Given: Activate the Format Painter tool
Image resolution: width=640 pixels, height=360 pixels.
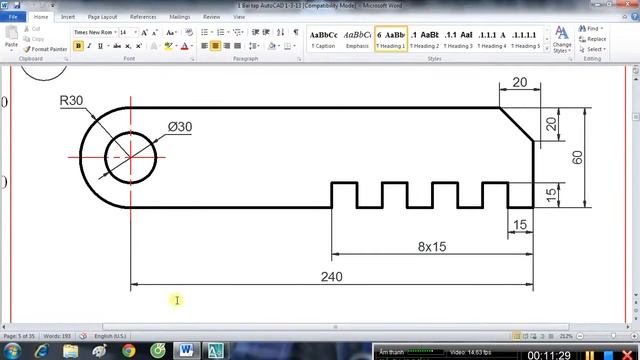Looking at the screenshot, I should [x=45, y=49].
